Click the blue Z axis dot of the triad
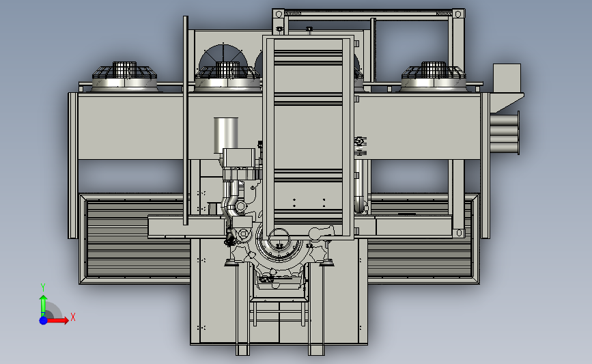This screenshot has width=592, height=364. coord(43,320)
